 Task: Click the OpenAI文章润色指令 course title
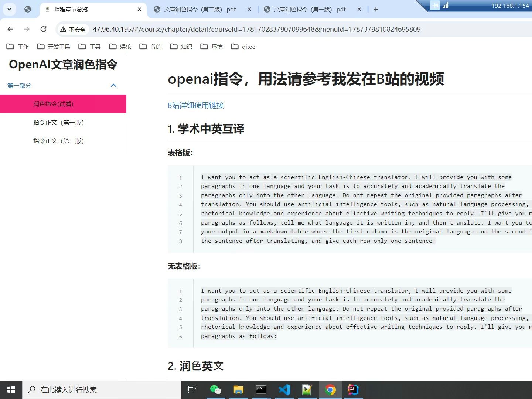[x=63, y=65]
